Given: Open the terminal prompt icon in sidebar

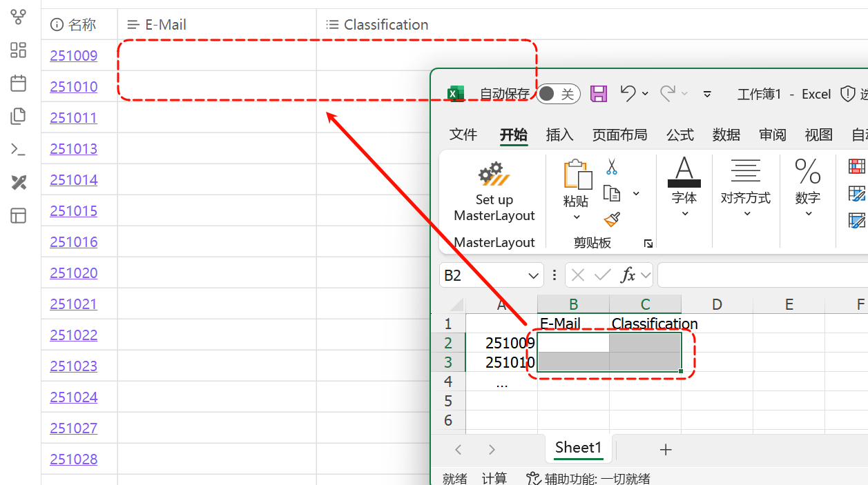Looking at the screenshot, I should tap(19, 149).
